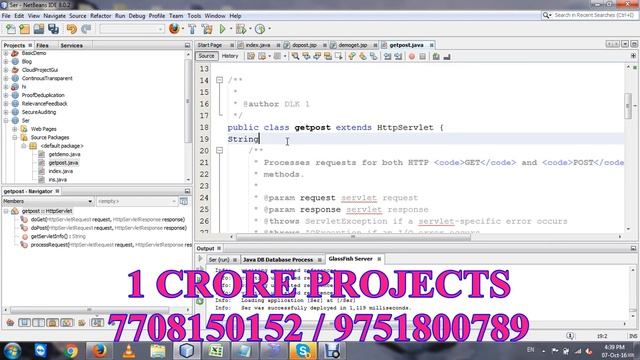Image resolution: width=640 pixels, height=360 pixels.
Task: Switch to the index.java editor tab
Action: pos(258,45)
